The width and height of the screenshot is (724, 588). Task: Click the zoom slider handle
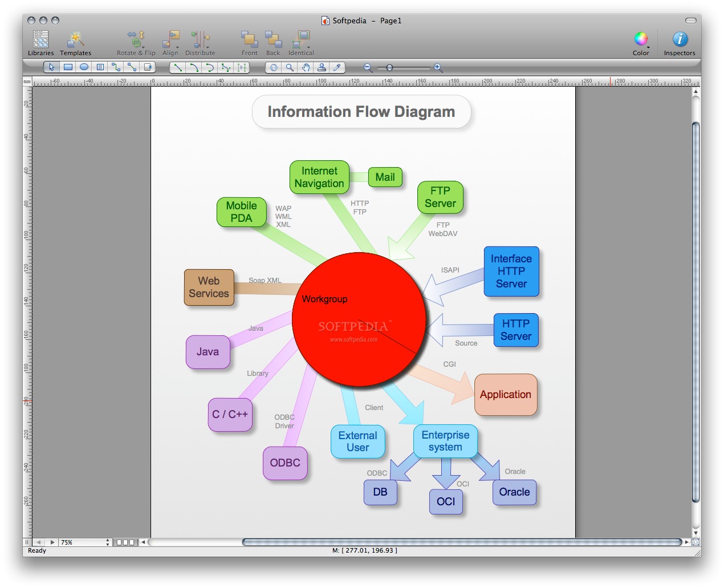(x=389, y=68)
